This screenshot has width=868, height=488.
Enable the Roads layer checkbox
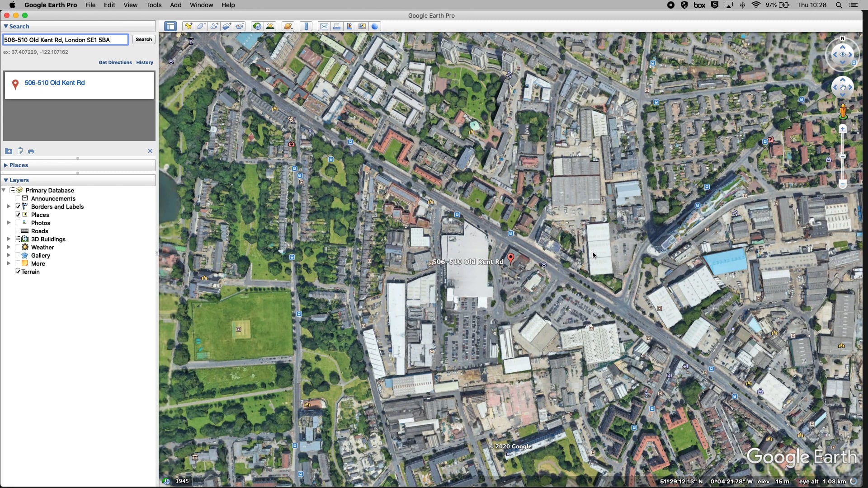point(18,231)
